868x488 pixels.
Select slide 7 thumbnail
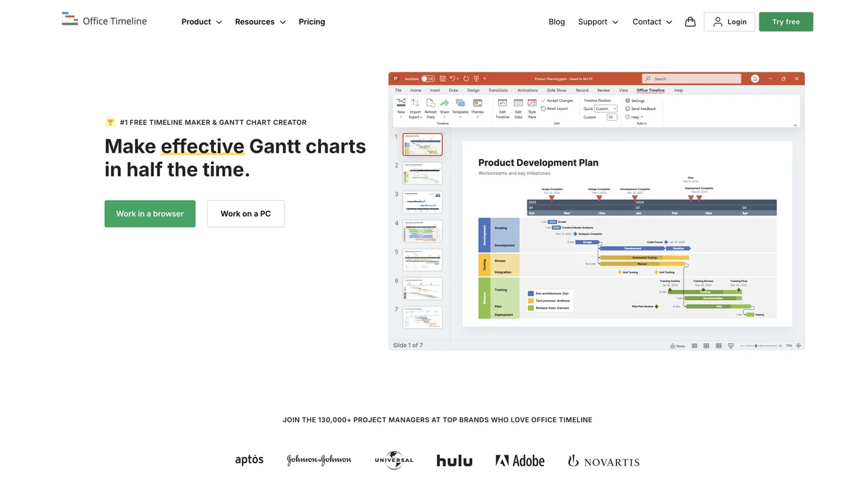click(x=422, y=317)
